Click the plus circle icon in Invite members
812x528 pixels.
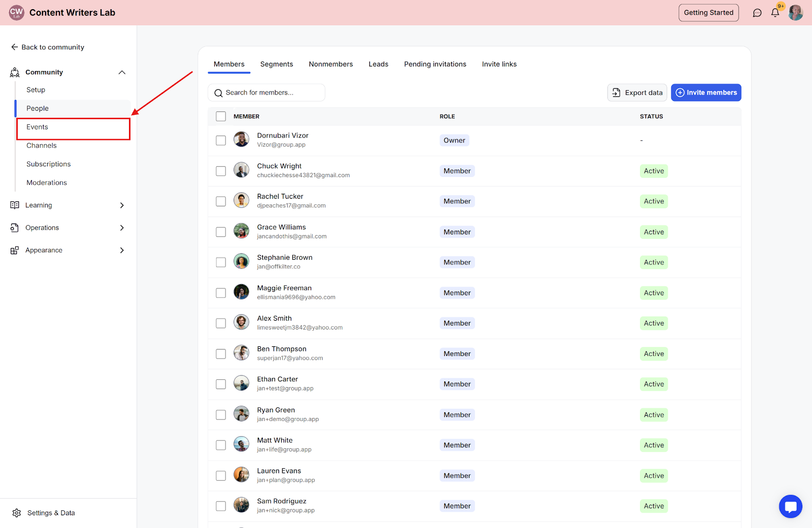[x=680, y=92]
